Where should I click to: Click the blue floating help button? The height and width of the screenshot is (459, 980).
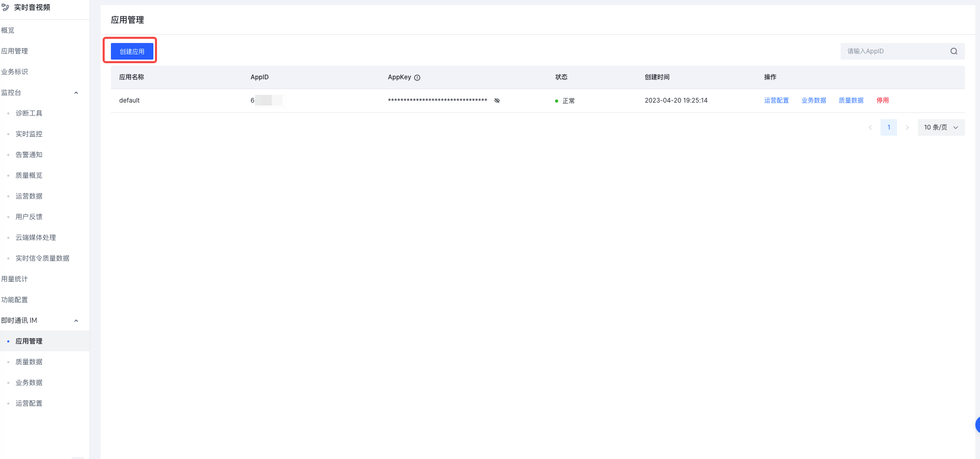977,425
